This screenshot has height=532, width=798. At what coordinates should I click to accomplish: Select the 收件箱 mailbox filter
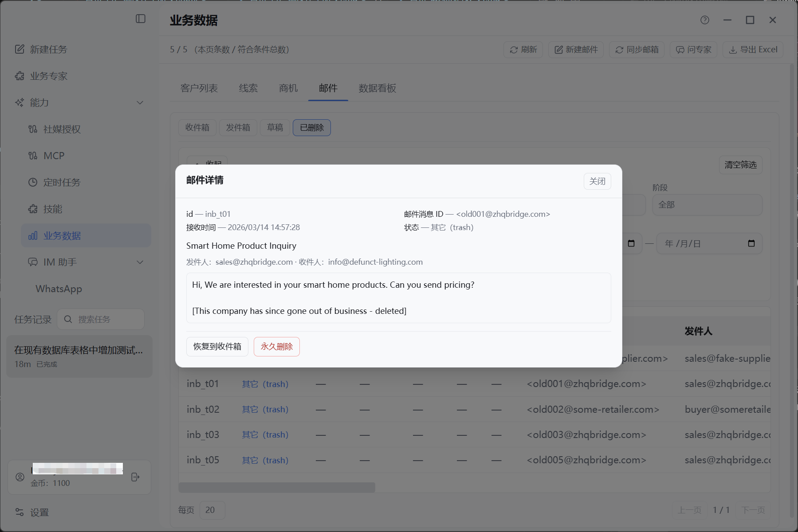pos(197,128)
